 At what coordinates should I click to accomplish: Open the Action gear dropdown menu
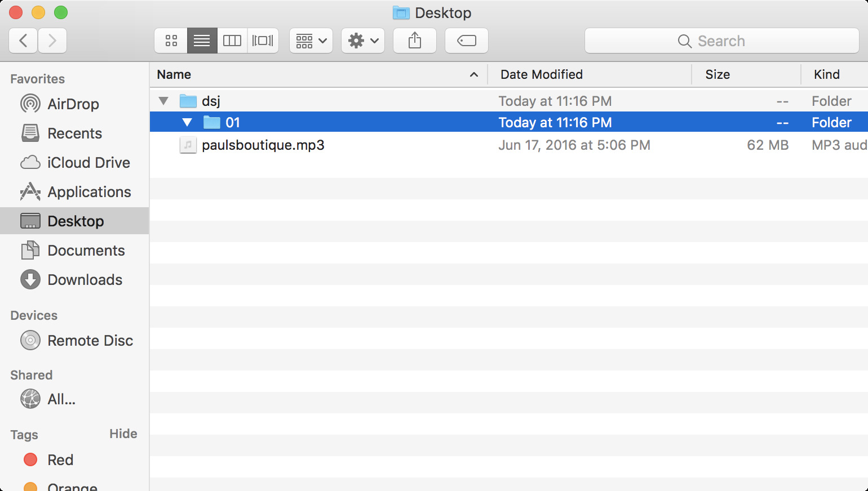363,41
